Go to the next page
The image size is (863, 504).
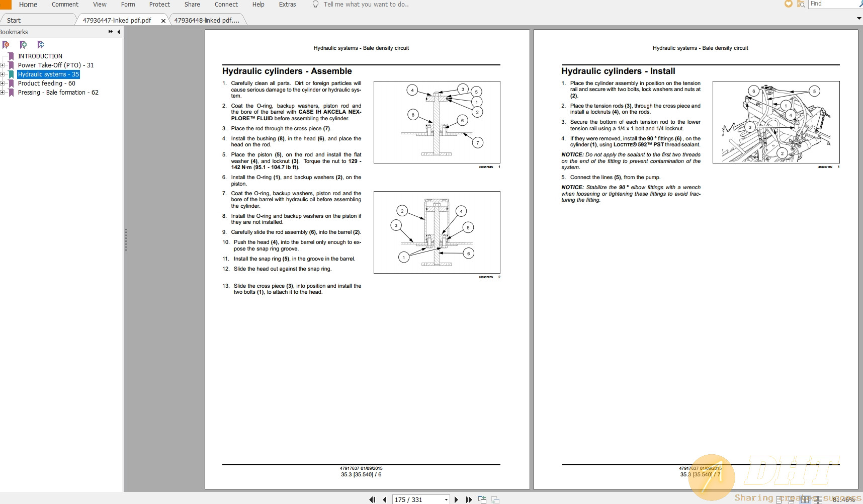click(x=457, y=499)
